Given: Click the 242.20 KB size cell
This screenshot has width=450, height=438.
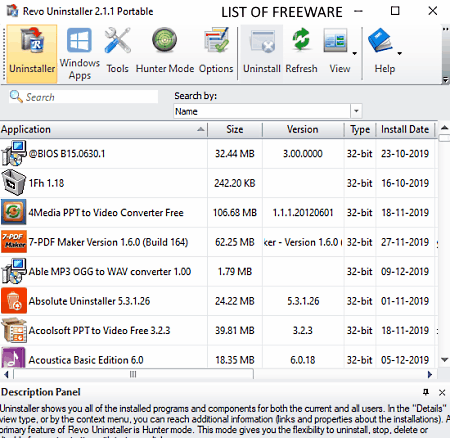Looking at the screenshot, I should (x=235, y=183).
